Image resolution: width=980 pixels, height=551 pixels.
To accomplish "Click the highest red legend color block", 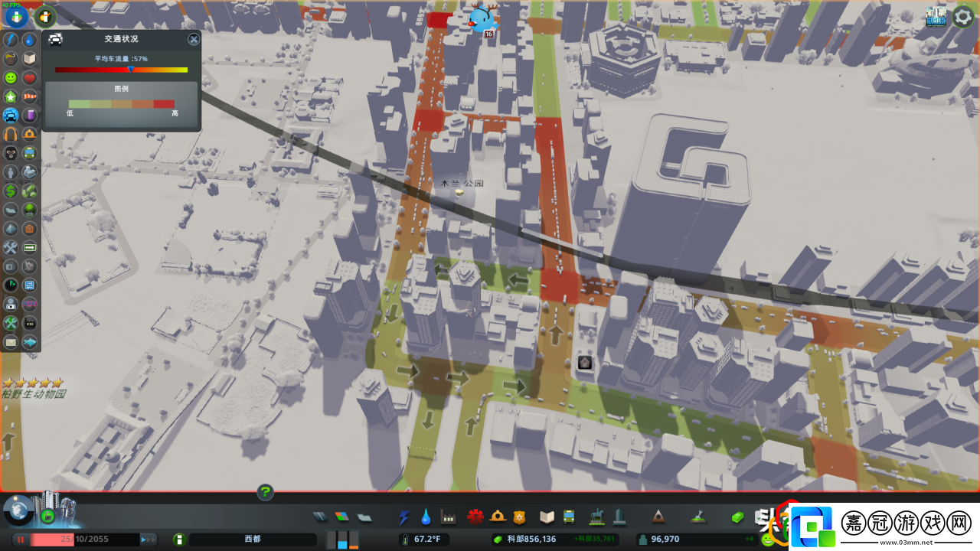I will click(x=164, y=104).
